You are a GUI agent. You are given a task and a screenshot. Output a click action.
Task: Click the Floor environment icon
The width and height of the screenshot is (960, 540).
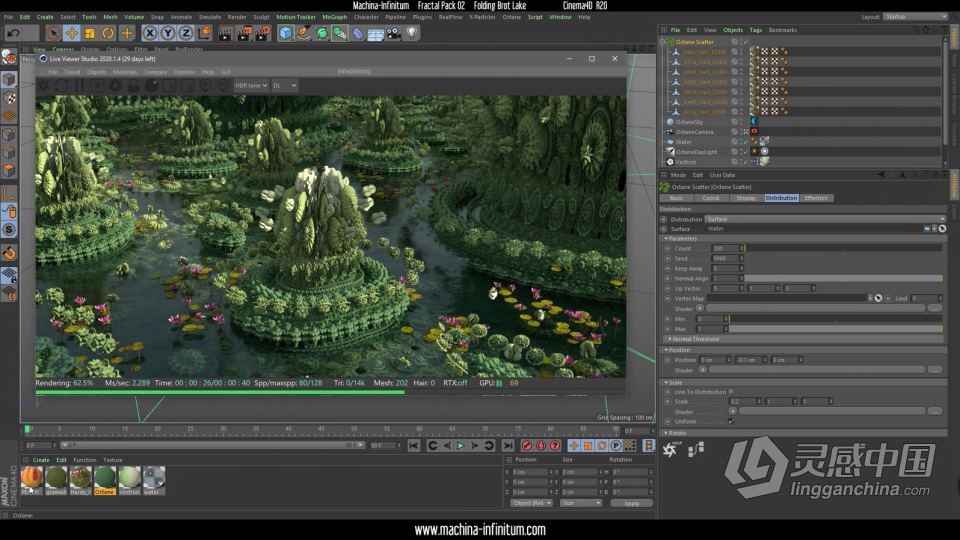tap(376, 33)
